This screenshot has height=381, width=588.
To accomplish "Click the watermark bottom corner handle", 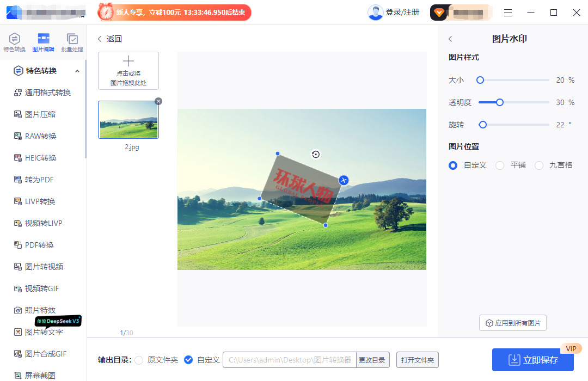I will point(326,225).
